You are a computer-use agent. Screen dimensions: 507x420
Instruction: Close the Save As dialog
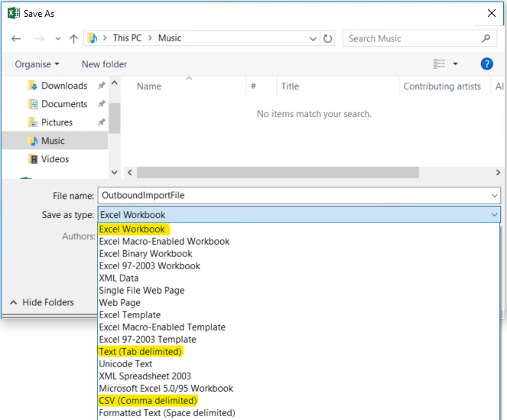pyautogui.click(x=492, y=13)
